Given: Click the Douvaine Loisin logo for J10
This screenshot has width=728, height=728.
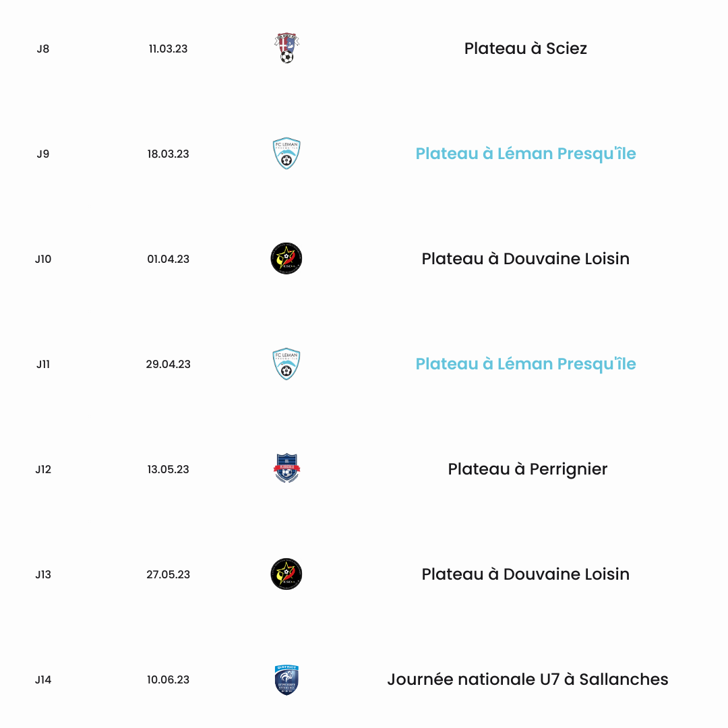Looking at the screenshot, I should tap(286, 259).
